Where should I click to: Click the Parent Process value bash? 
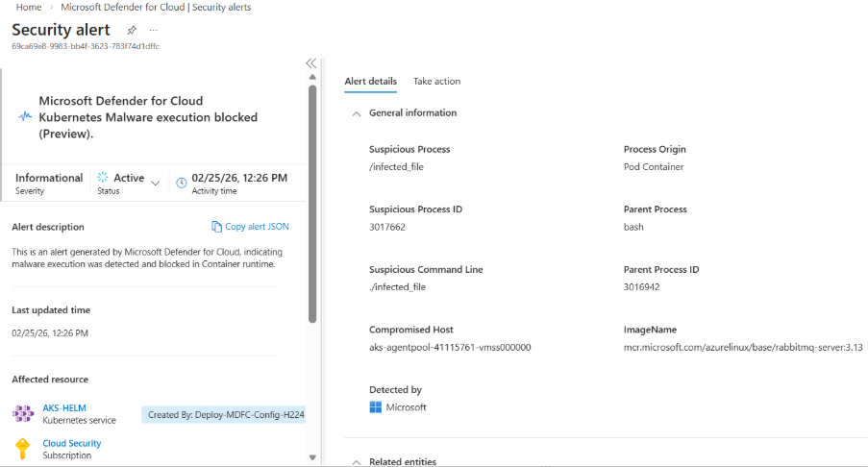point(633,227)
